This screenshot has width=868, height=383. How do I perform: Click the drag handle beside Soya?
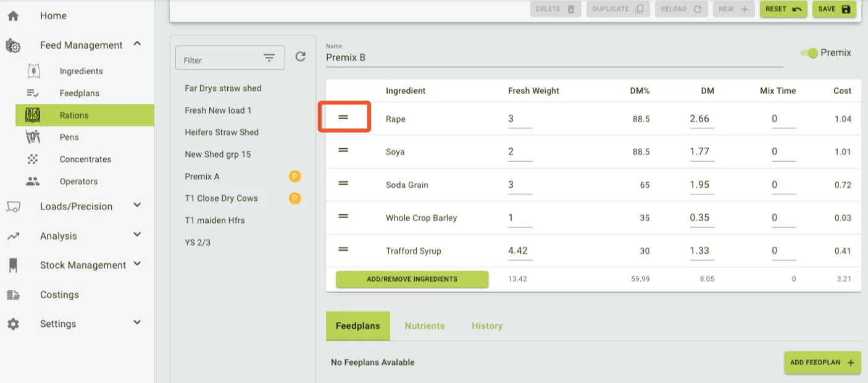(343, 151)
